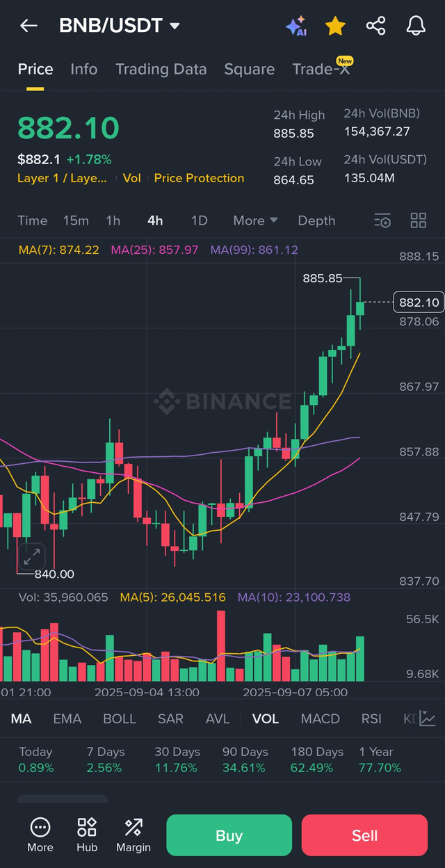Viewport: 445px width, 868px height.
Task: Toggle the MA indicator
Action: [x=21, y=718]
